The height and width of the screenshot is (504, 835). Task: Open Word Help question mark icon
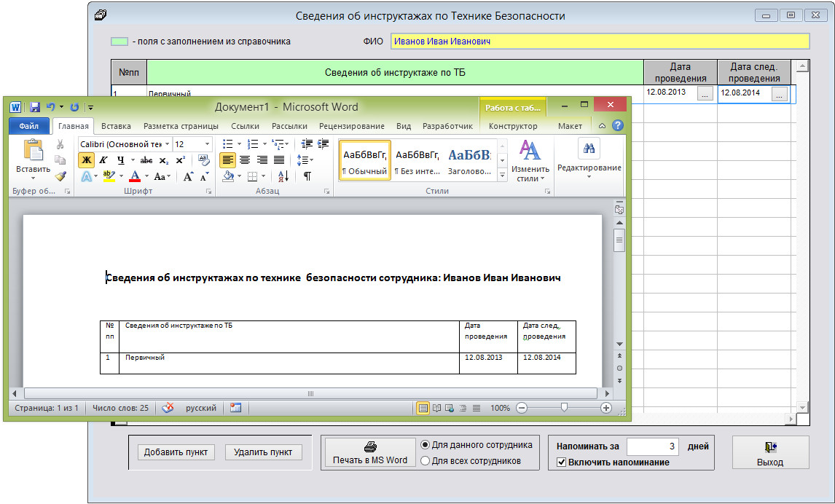pyautogui.click(x=617, y=126)
